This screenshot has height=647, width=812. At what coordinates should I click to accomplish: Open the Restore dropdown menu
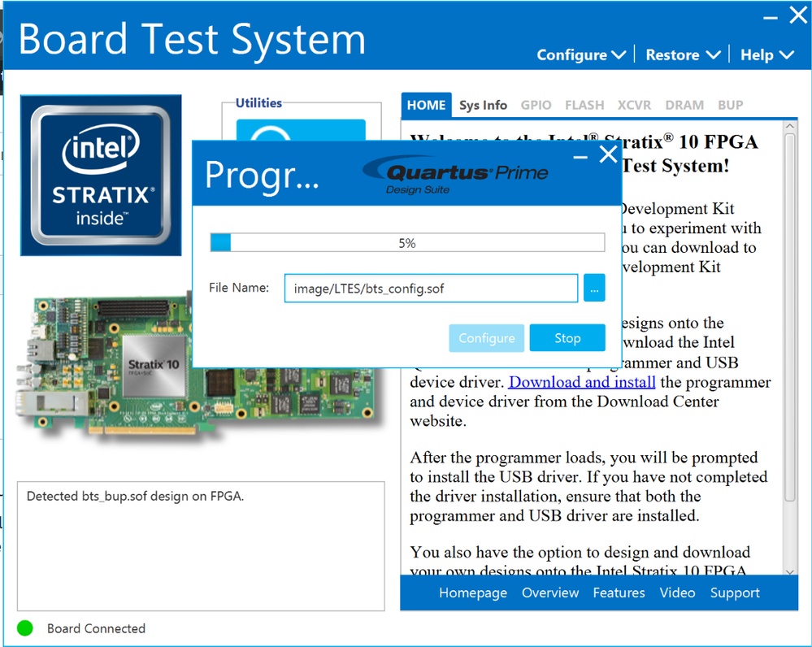683,55
